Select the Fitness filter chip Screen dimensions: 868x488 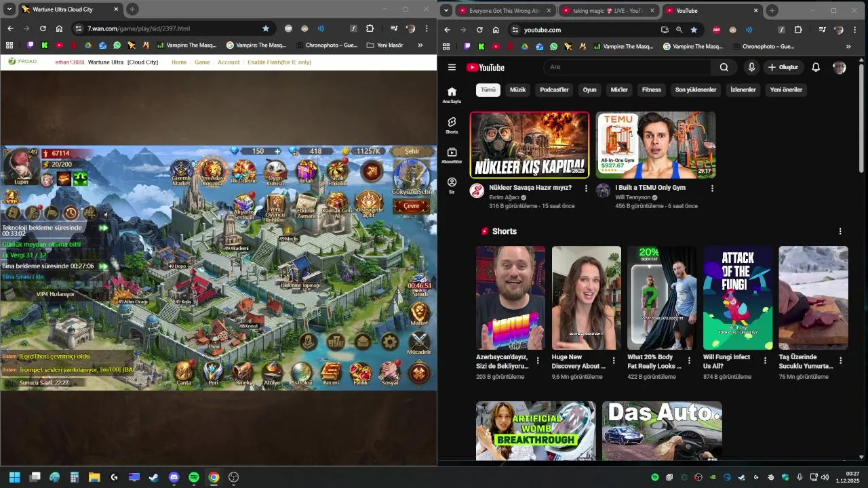[651, 89]
